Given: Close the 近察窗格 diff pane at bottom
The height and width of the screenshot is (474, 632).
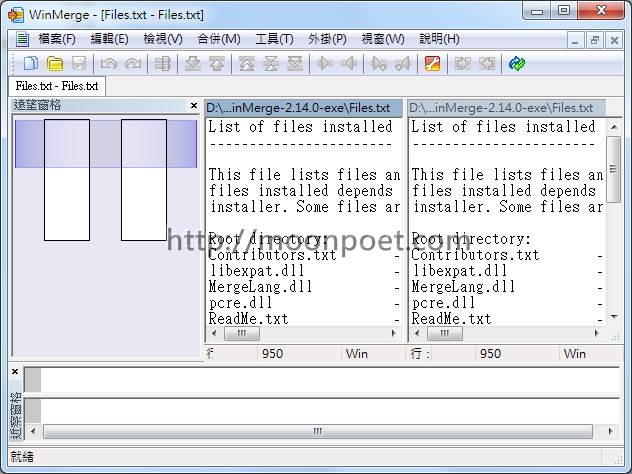Looking at the screenshot, I should pyautogui.click(x=15, y=371).
